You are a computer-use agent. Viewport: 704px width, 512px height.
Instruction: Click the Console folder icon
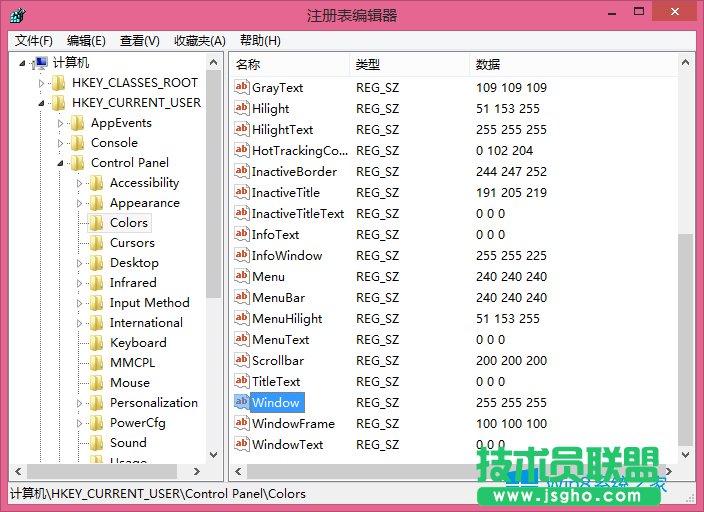pyautogui.click(x=77, y=143)
